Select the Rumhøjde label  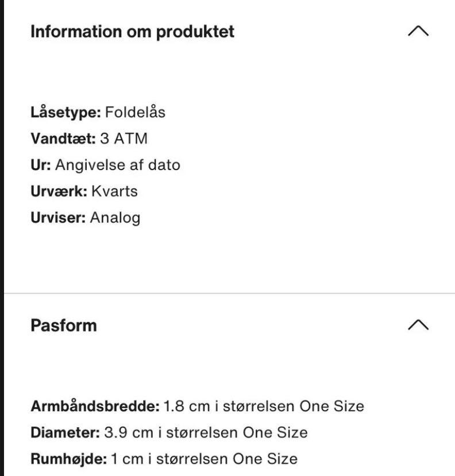point(68,459)
